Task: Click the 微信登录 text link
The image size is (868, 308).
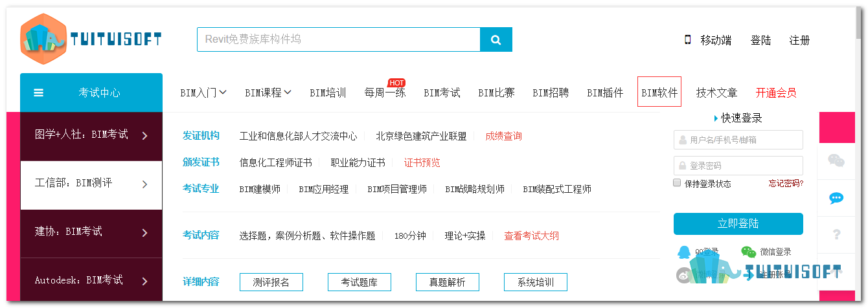Action: coord(775,252)
